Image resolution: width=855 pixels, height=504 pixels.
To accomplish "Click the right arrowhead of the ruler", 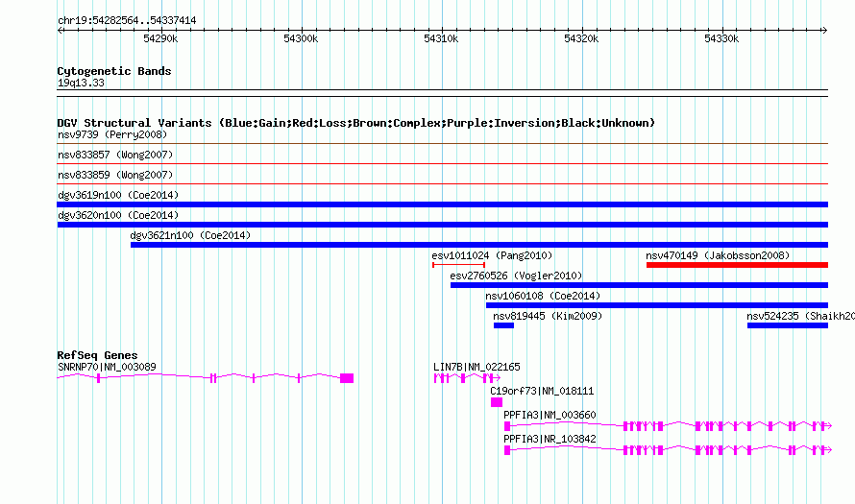I will click(x=824, y=30).
